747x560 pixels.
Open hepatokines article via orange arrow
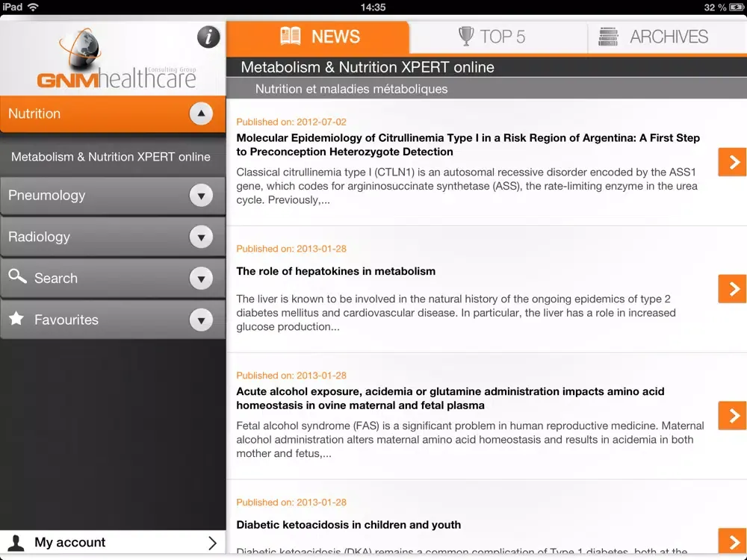tap(732, 288)
